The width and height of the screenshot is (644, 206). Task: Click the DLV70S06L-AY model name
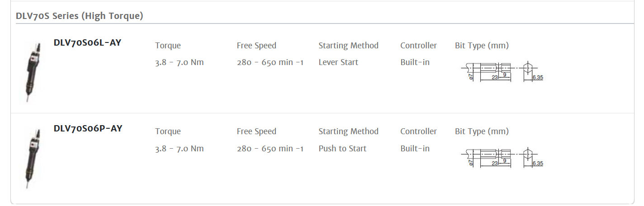[87, 43]
